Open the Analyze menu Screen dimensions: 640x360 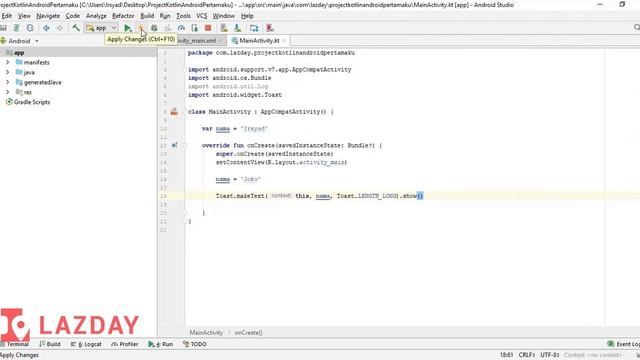[x=96, y=16]
